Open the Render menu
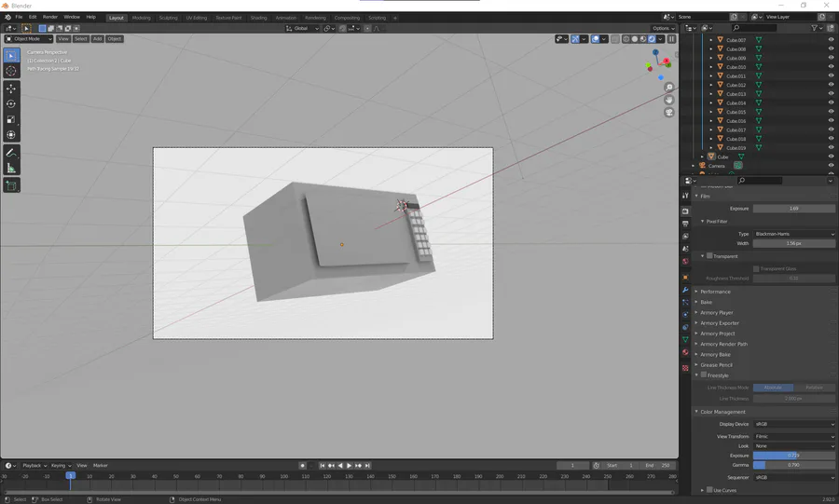Viewport: 839px width, 504px height. point(50,17)
